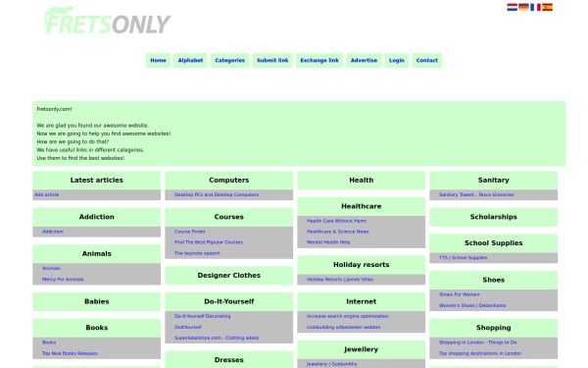Click the Healthcare category heading

pos(362,206)
